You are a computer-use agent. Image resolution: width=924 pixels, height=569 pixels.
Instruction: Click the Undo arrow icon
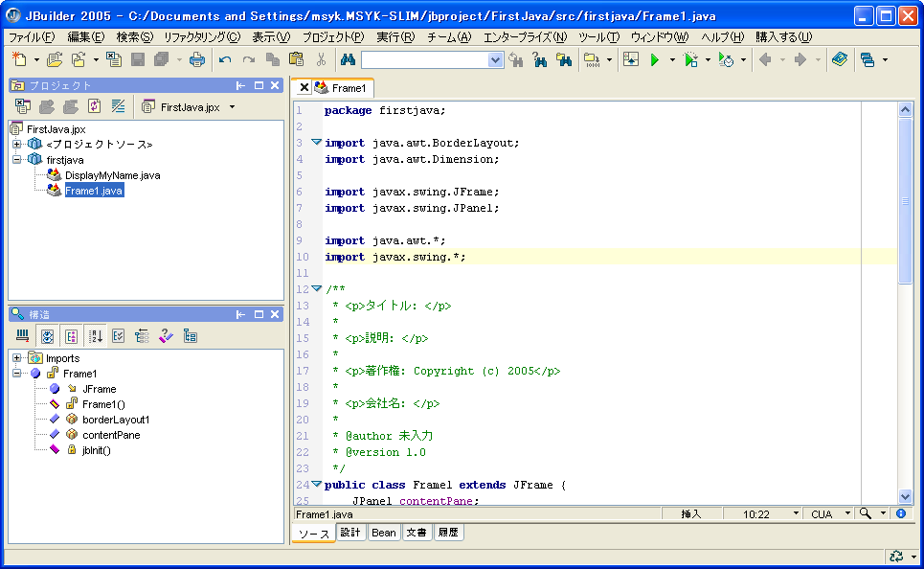coord(225,60)
